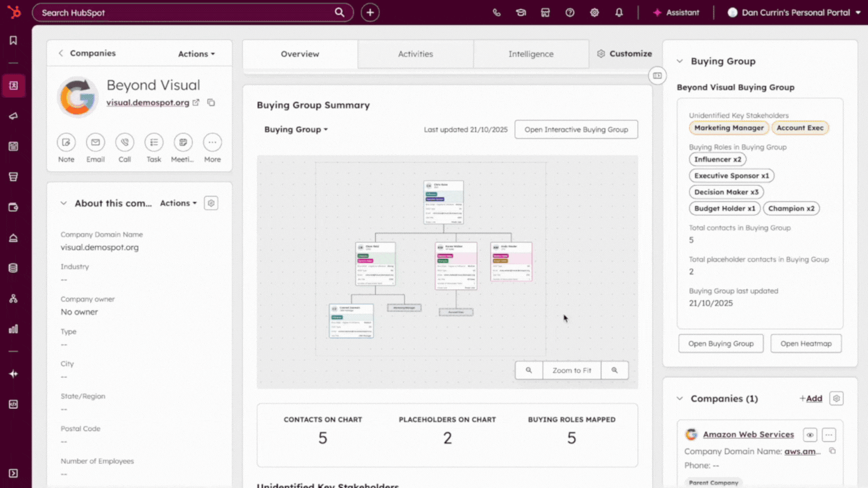Open HubSpot marketplace icon in top bar
Screen dimensions: 868x488
(x=545, y=12)
